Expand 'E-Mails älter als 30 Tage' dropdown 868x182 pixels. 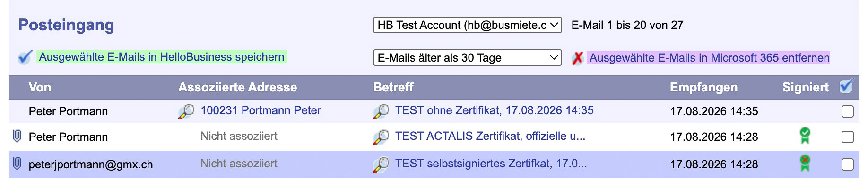(467, 58)
